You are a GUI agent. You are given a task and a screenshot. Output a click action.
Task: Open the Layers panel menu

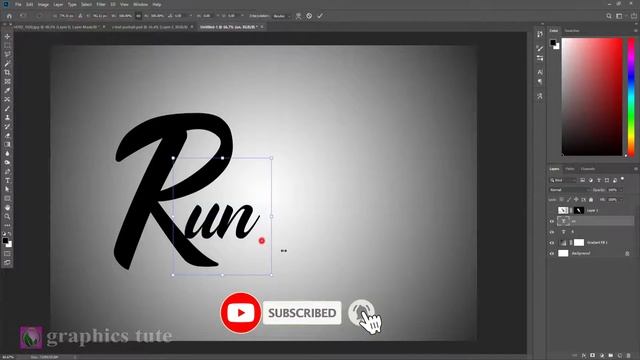pyautogui.click(x=636, y=169)
